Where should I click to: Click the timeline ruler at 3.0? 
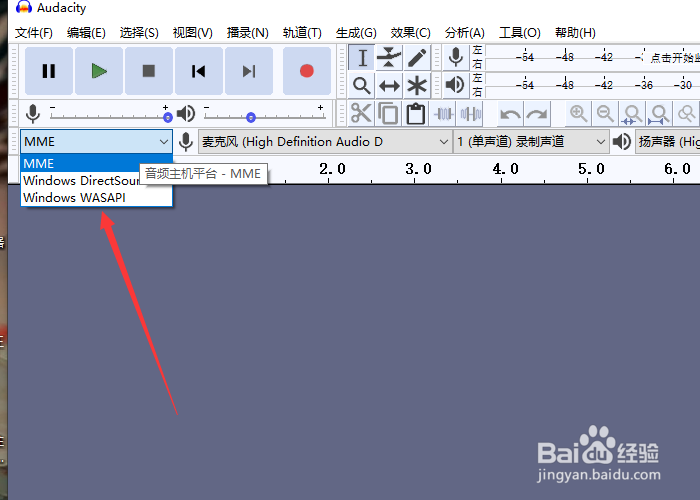click(418, 169)
